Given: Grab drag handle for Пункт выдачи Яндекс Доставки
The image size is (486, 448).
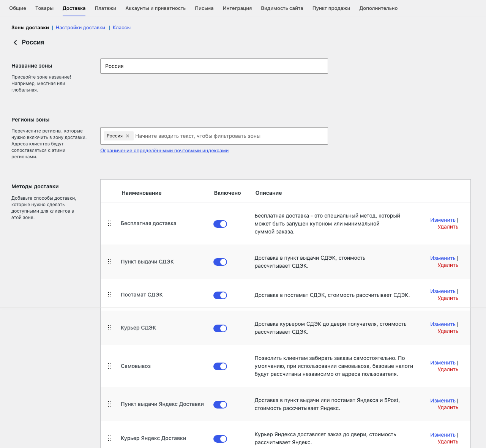Looking at the screenshot, I should [110, 404].
